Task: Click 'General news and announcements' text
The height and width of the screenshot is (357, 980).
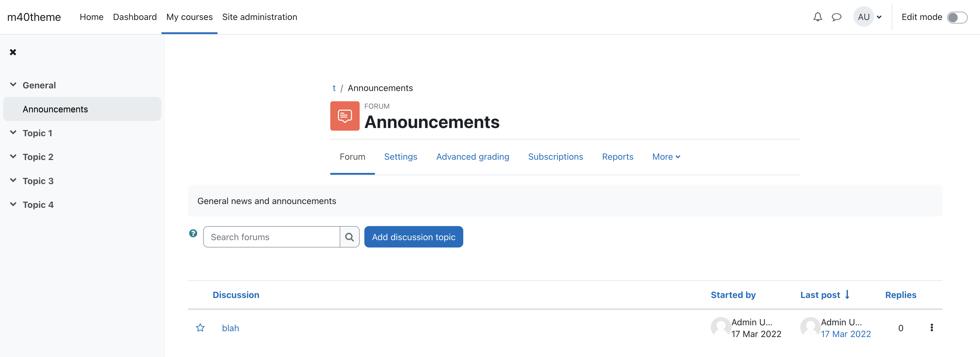Action: [x=267, y=201]
